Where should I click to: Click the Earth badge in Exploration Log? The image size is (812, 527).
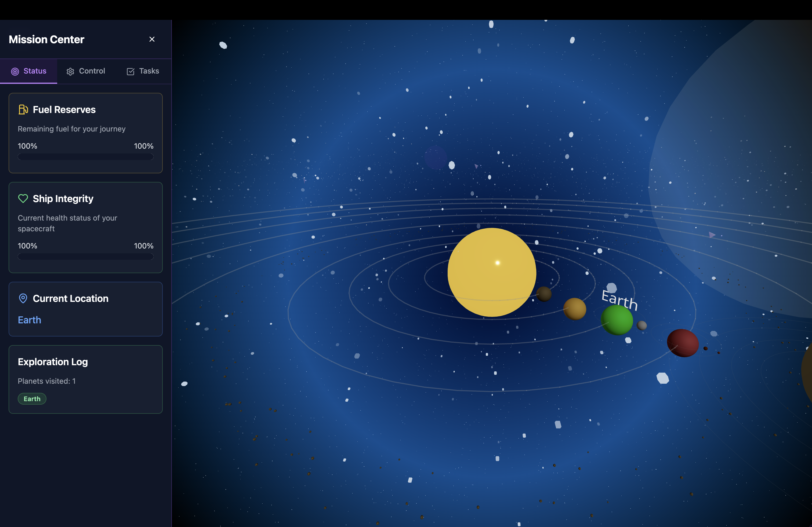[32, 399]
